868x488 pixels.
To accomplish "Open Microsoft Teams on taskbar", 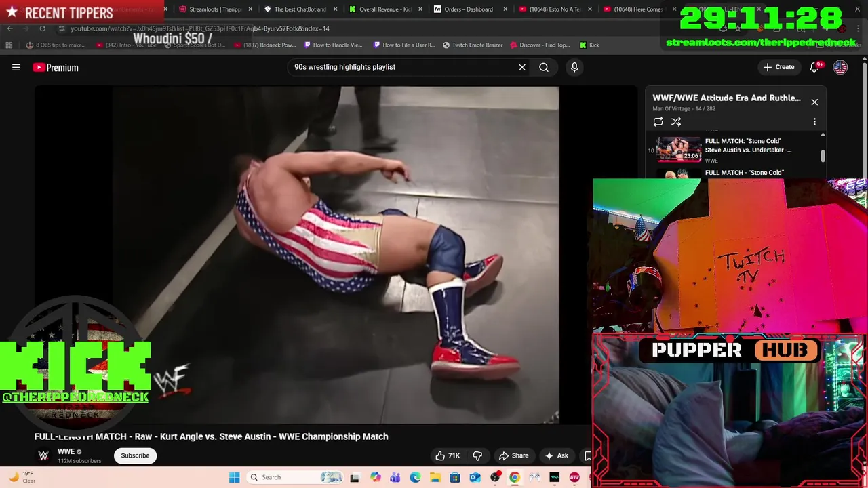I will (x=395, y=477).
